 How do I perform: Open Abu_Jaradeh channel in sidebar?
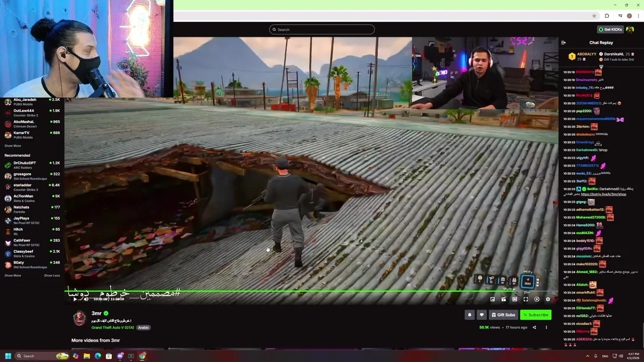[32, 102]
